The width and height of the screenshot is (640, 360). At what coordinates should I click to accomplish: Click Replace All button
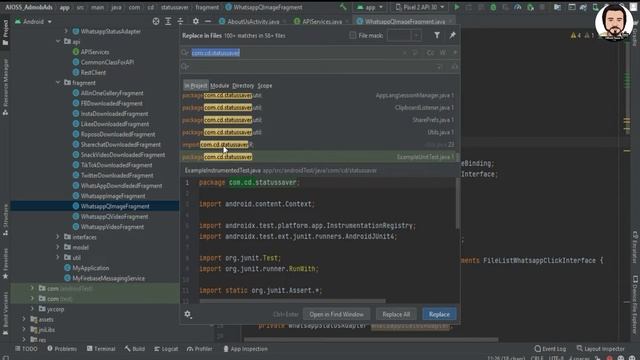[x=396, y=314]
